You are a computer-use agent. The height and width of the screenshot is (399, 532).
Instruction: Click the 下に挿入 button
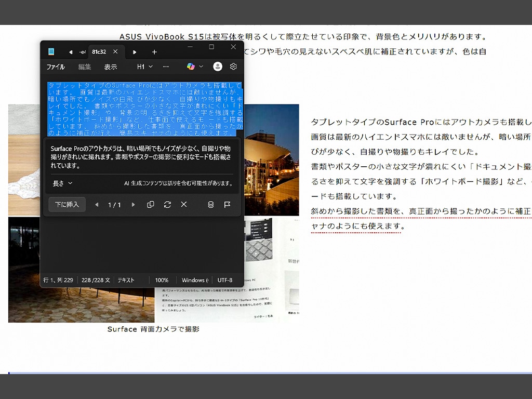tap(67, 205)
